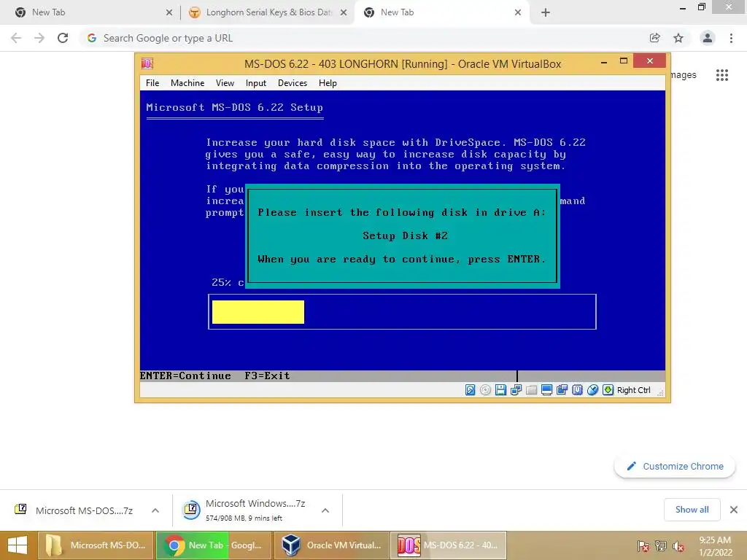Screen dimensions: 747x560
Task: Open the Input menu in VirtualBox
Action: [256, 83]
